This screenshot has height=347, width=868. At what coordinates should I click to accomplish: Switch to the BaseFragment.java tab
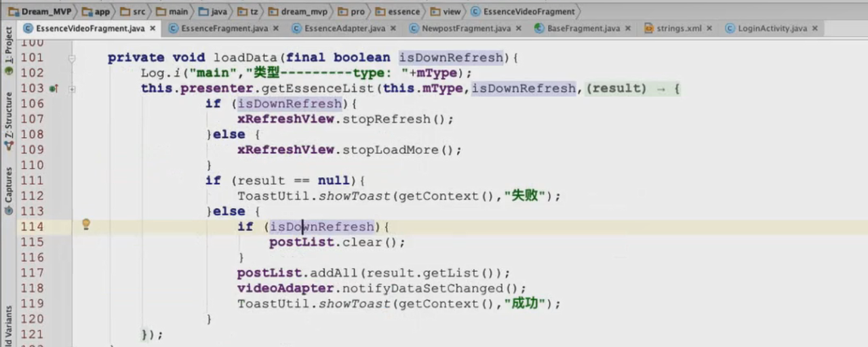coord(583,28)
